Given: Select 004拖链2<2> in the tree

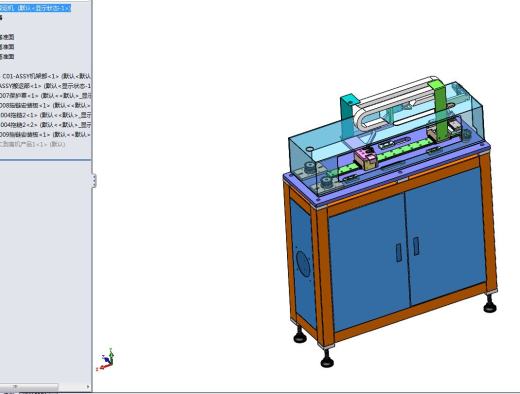Looking at the screenshot, I should (x=45, y=125).
